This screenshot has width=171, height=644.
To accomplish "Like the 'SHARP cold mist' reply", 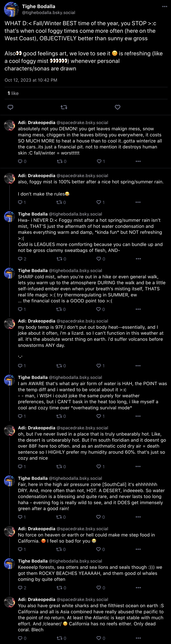I will [x=100, y=309].
